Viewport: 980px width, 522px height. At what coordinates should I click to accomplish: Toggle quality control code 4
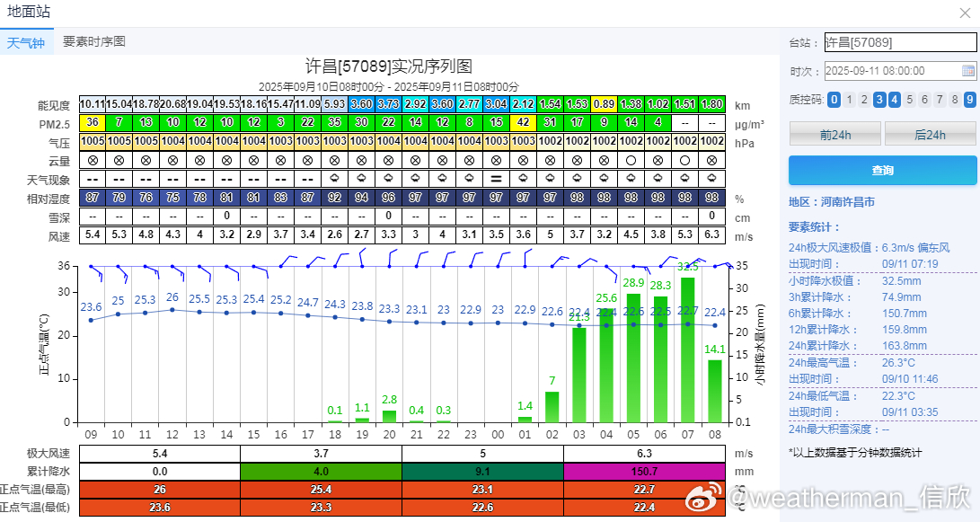pos(895,100)
